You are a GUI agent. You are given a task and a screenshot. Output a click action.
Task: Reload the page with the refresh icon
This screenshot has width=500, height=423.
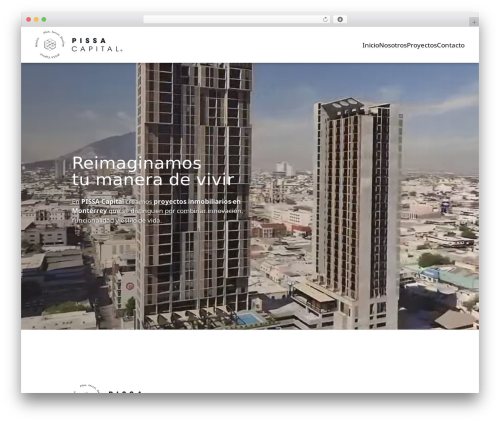pos(325,20)
